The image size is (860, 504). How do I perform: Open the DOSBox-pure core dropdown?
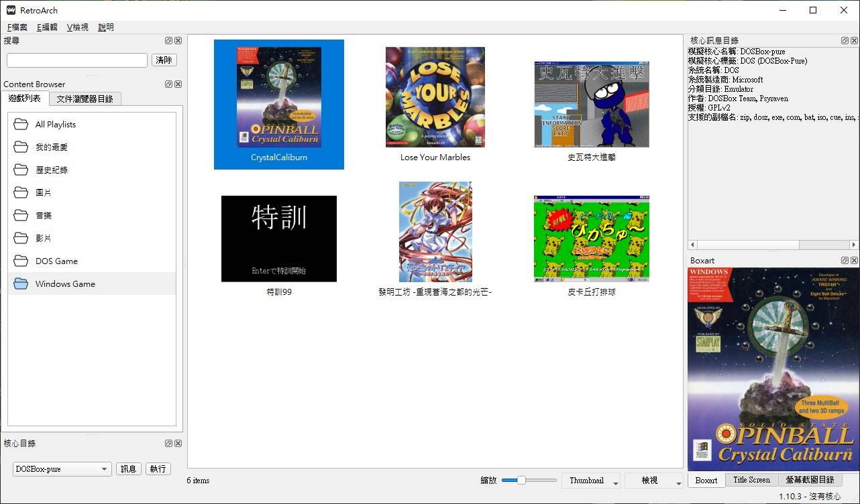(x=62, y=469)
